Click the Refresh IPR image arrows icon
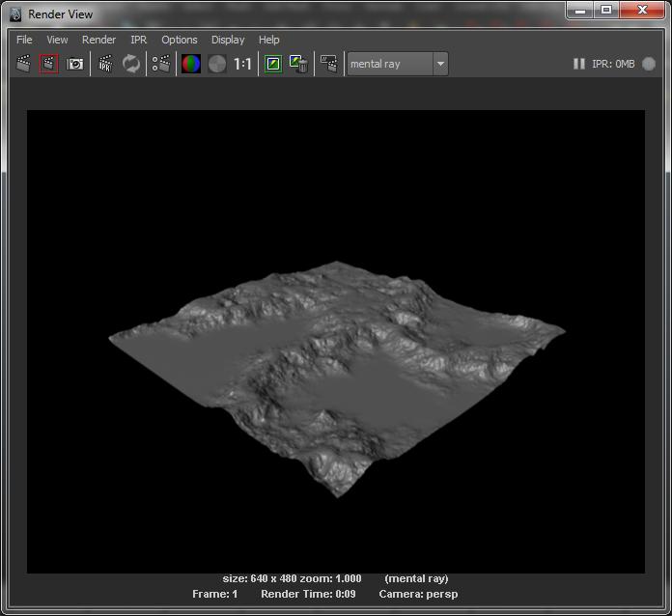Image resolution: width=672 pixels, height=616 pixels. click(x=131, y=64)
